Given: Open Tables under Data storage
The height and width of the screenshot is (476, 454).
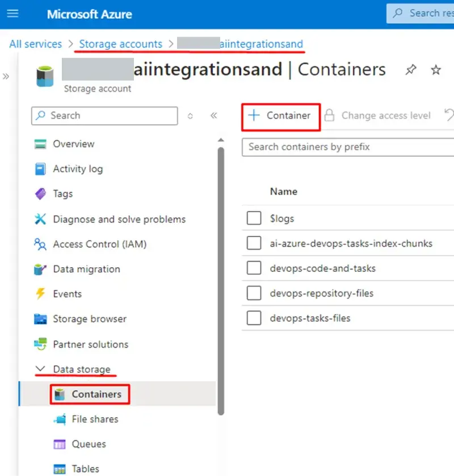Looking at the screenshot, I should (86, 469).
